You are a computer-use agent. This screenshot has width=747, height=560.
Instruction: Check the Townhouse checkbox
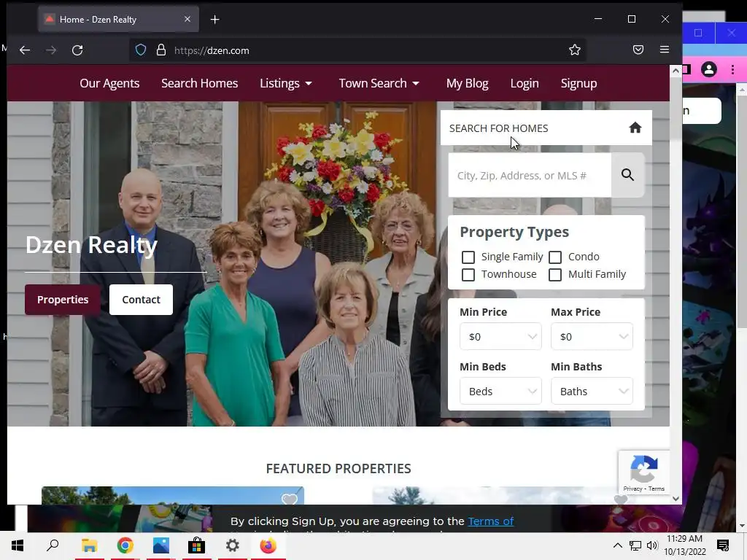(468, 275)
